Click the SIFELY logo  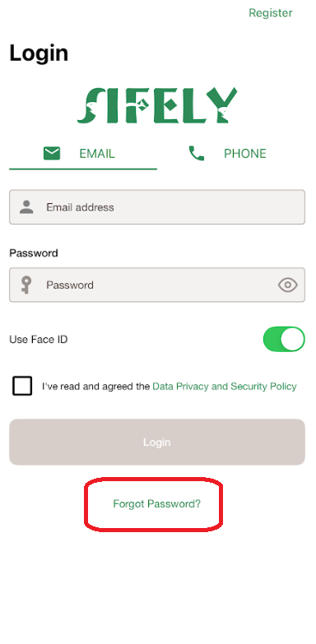point(157,105)
